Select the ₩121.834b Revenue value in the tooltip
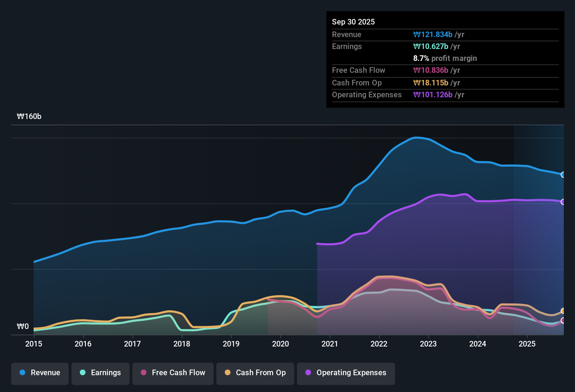 coord(433,34)
